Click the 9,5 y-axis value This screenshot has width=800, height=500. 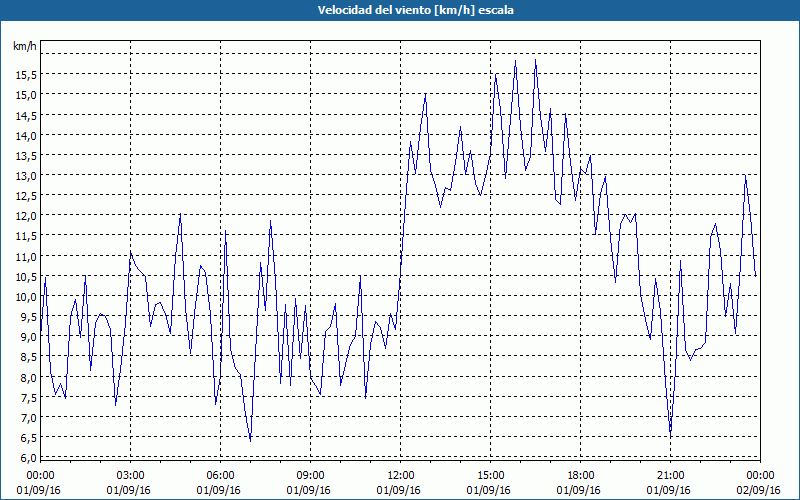pos(29,317)
